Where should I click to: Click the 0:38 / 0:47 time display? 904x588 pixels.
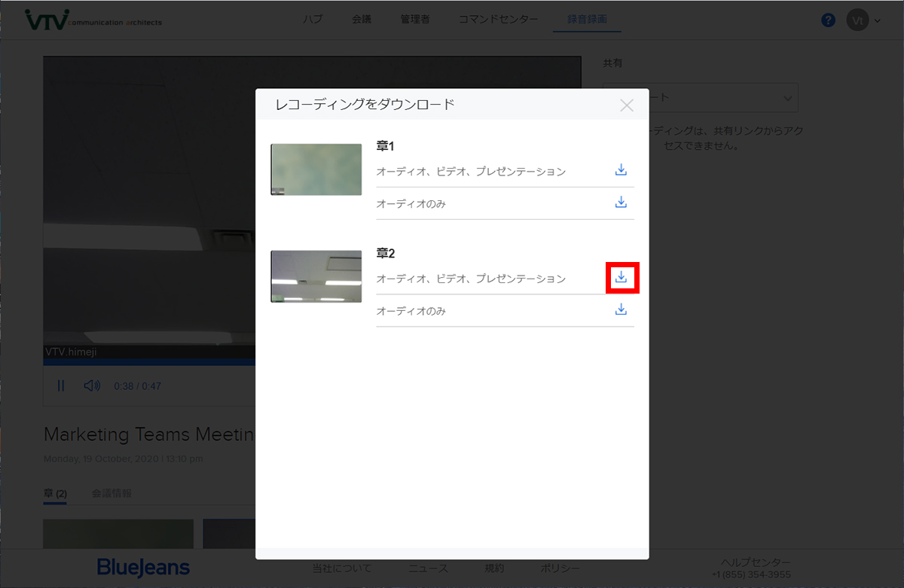tap(137, 386)
